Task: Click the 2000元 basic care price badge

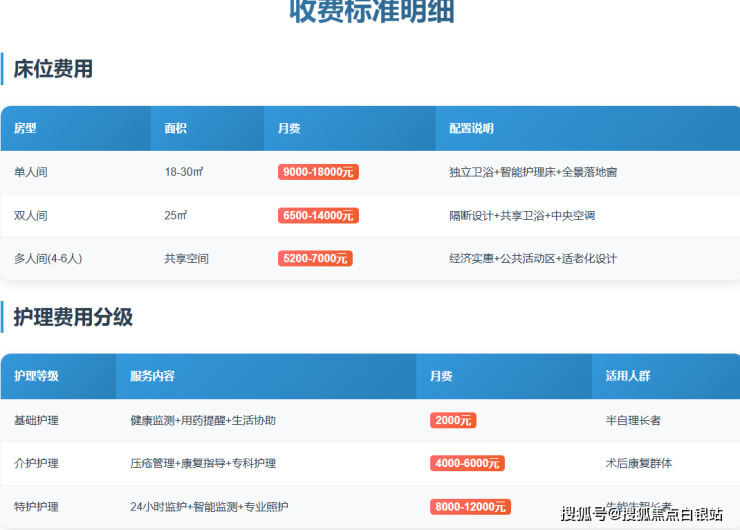Action: [x=452, y=420]
